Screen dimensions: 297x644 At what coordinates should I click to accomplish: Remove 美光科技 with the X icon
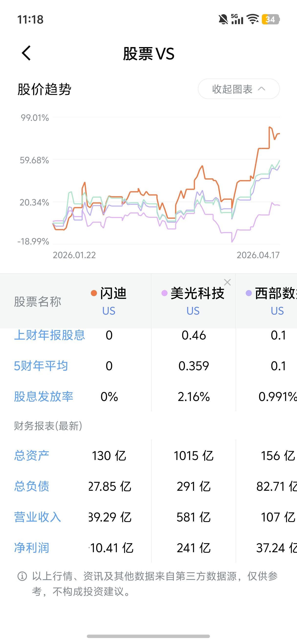(x=227, y=282)
